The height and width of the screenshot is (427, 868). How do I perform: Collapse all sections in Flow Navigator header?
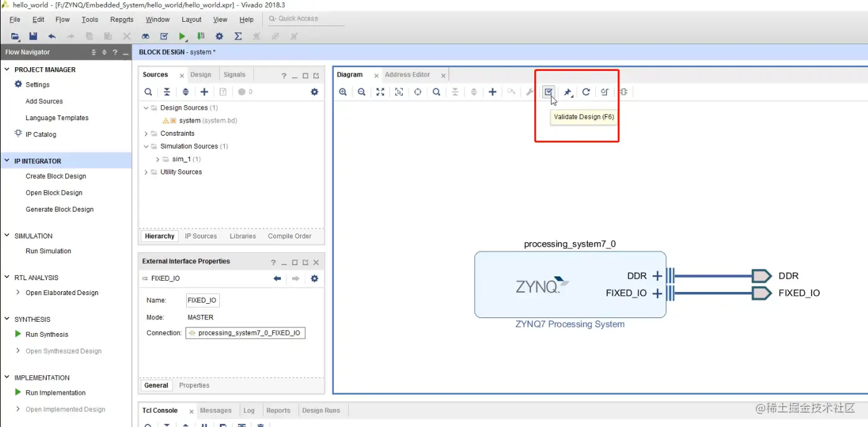click(x=94, y=52)
